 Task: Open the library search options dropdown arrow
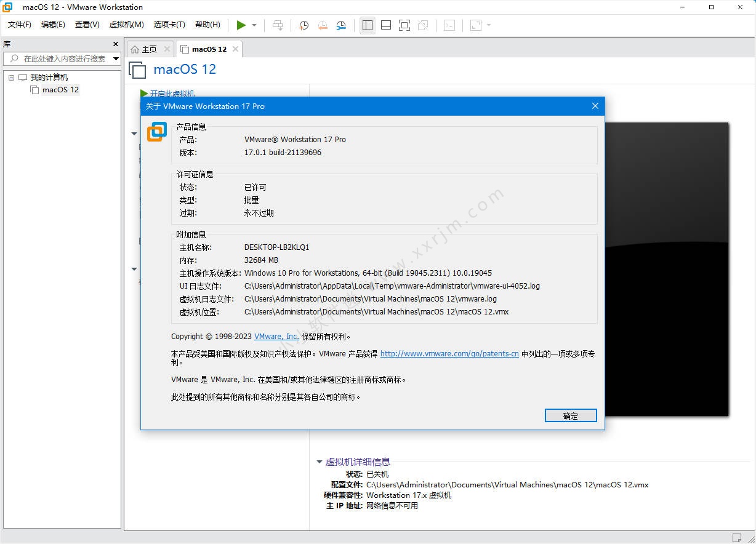(116, 59)
